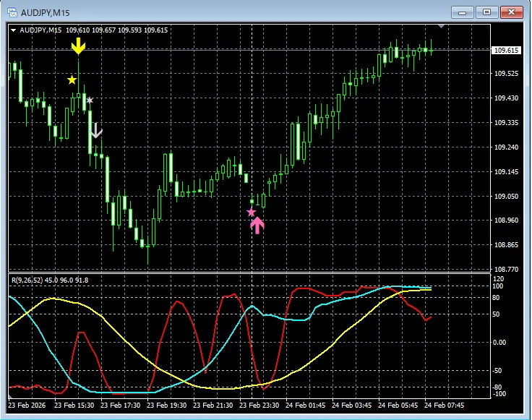Close the AUDJPY,M15 chart window

click(x=510, y=12)
